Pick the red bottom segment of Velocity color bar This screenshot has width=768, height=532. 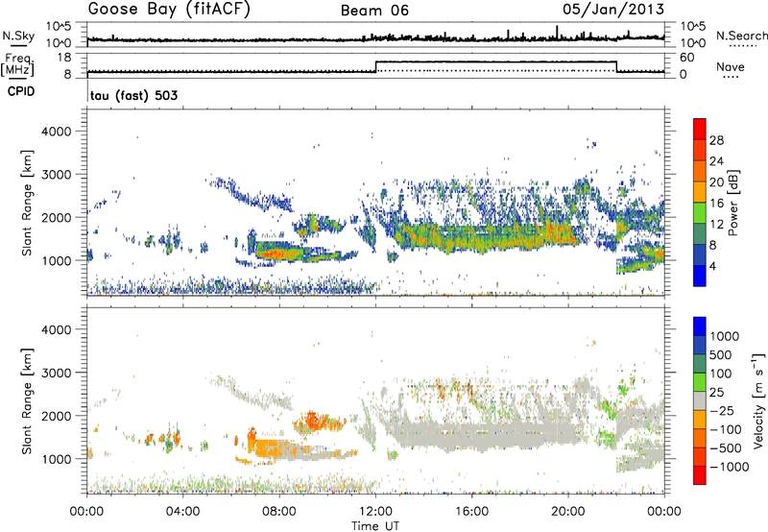tap(700, 475)
